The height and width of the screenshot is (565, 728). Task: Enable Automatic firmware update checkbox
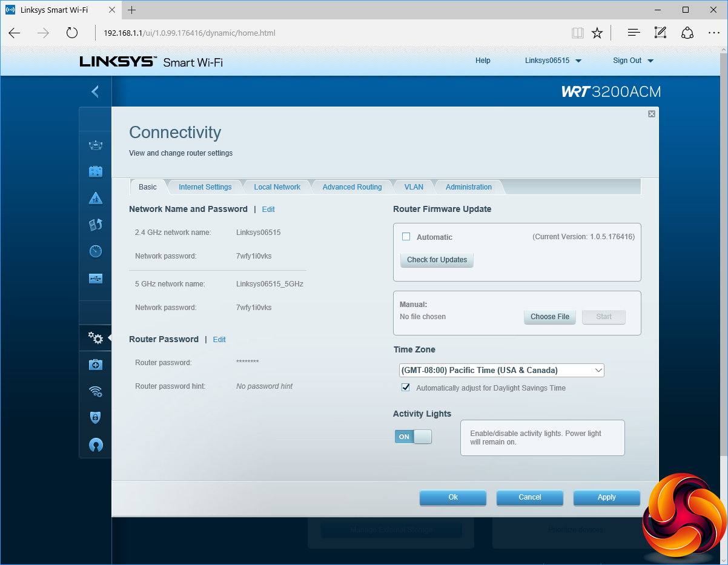[x=406, y=237]
